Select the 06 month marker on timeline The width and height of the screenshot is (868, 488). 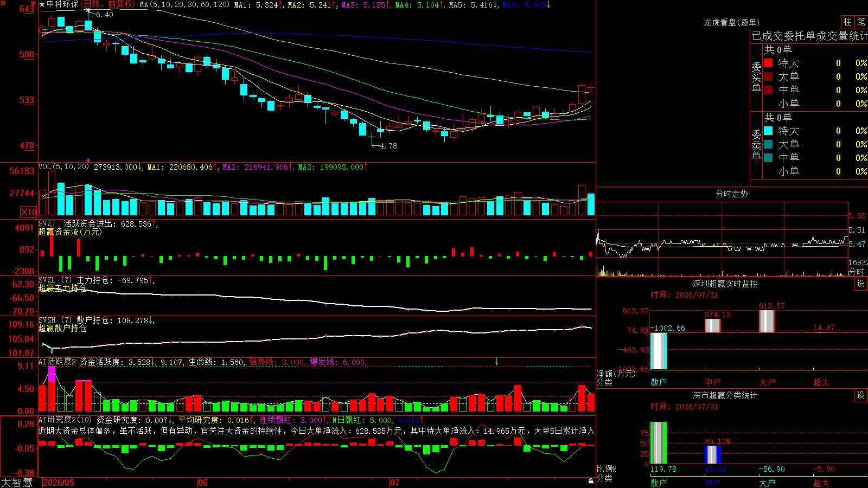pyautogui.click(x=203, y=483)
